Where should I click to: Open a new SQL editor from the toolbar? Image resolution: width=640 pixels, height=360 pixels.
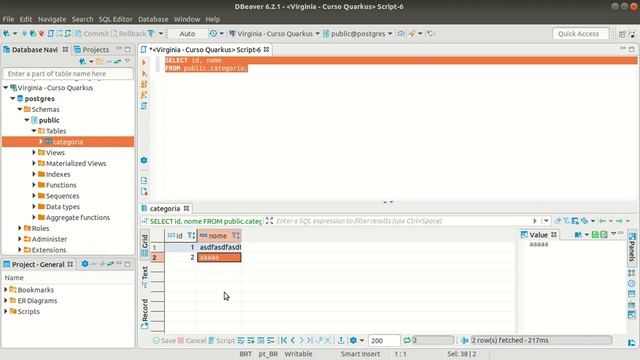pyautogui.click(x=51, y=33)
